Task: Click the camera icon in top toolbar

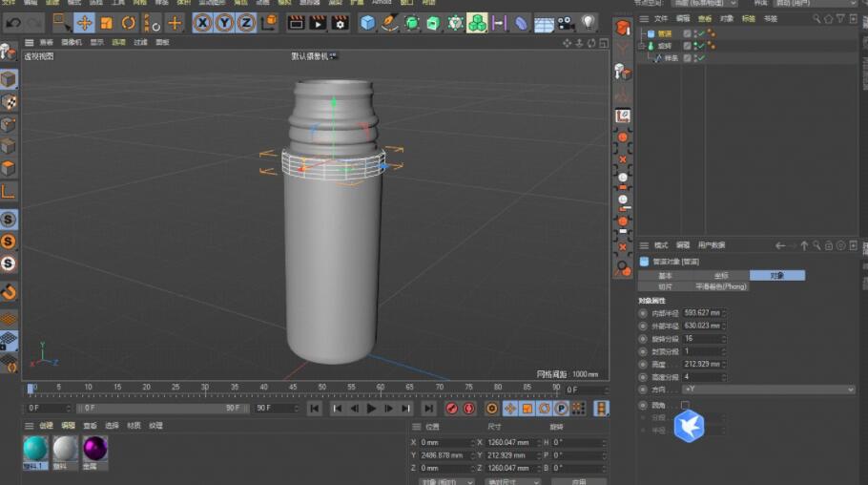Action: [x=567, y=22]
